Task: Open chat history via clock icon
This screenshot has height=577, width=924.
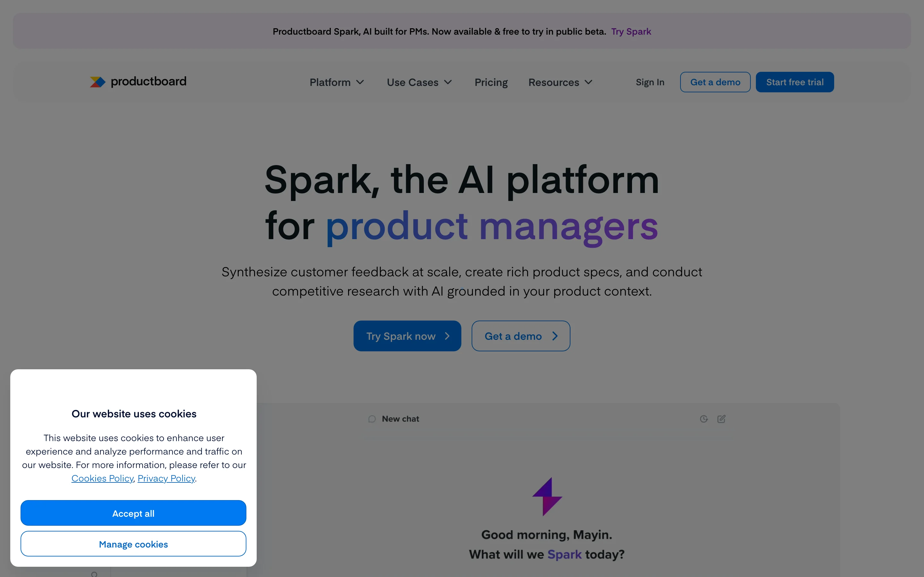Action: 704,419
